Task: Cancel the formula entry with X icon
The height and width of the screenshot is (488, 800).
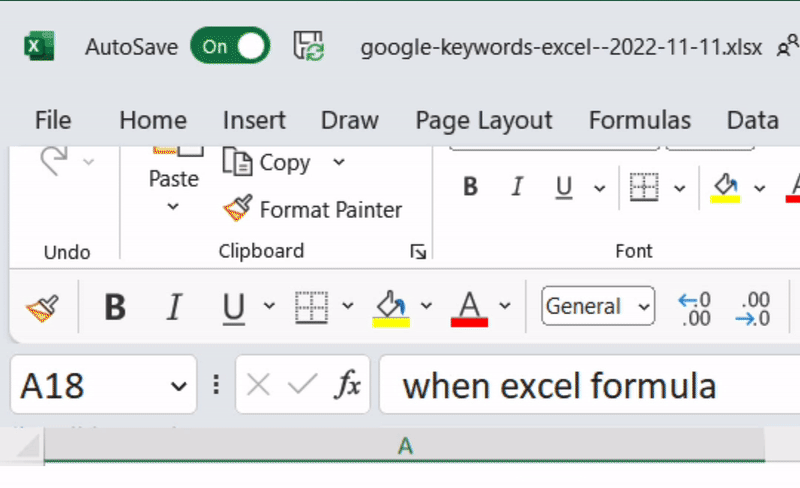Action: (258, 384)
